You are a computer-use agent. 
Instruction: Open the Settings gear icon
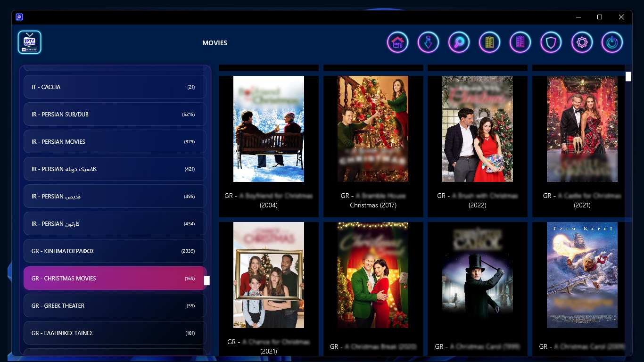(x=581, y=42)
